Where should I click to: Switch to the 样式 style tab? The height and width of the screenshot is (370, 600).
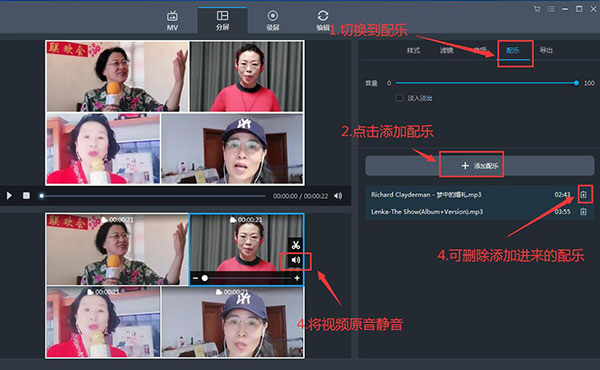point(413,50)
